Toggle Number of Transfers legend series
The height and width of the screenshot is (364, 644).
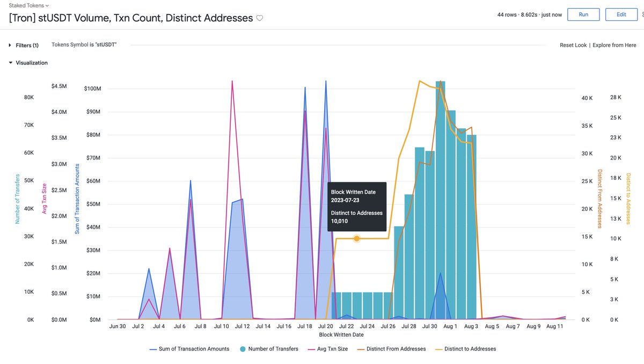pyautogui.click(x=268, y=349)
